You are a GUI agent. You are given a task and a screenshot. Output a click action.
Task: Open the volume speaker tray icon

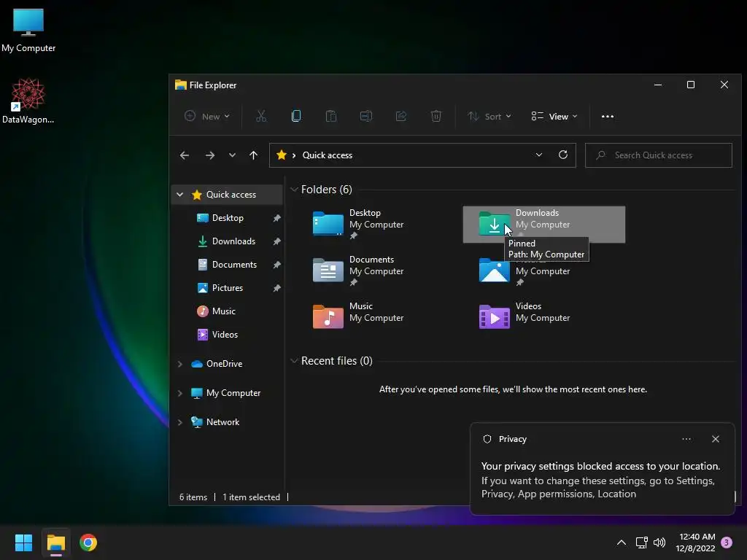(659, 542)
